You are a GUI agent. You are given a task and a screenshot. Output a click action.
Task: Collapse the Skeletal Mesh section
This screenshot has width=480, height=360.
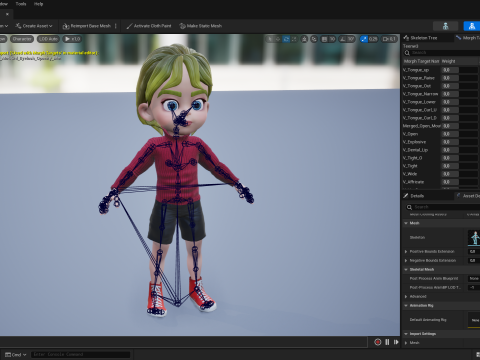[x=406, y=270]
